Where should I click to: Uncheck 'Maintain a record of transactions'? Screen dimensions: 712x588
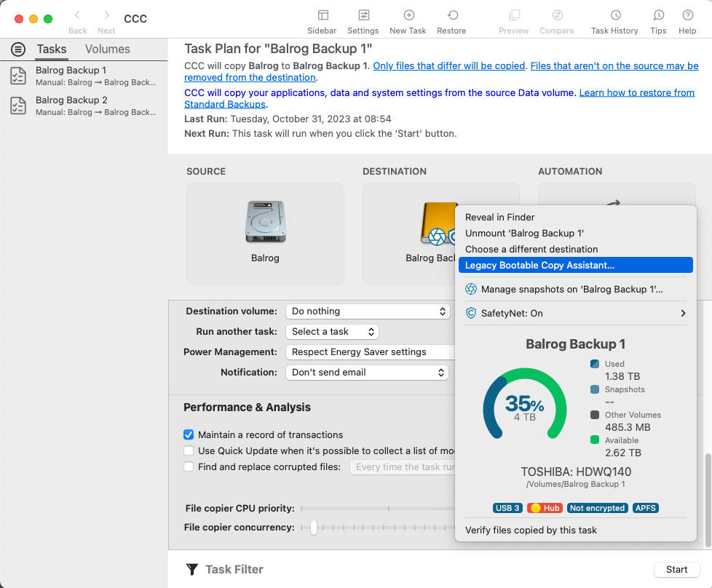point(189,434)
